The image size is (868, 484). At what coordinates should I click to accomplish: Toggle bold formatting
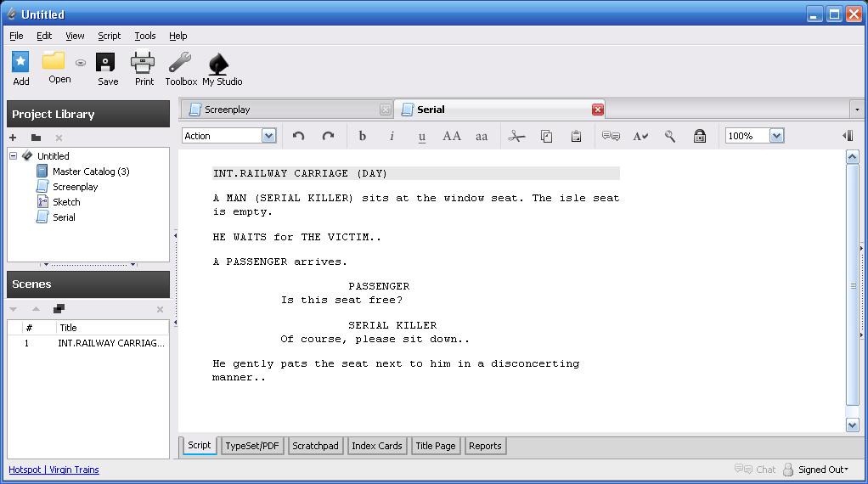tap(363, 136)
